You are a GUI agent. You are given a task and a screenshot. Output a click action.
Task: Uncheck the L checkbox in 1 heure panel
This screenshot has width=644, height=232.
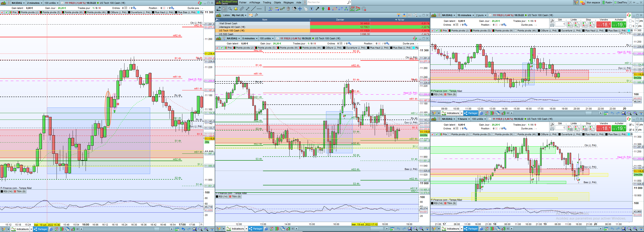click(x=631, y=125)
